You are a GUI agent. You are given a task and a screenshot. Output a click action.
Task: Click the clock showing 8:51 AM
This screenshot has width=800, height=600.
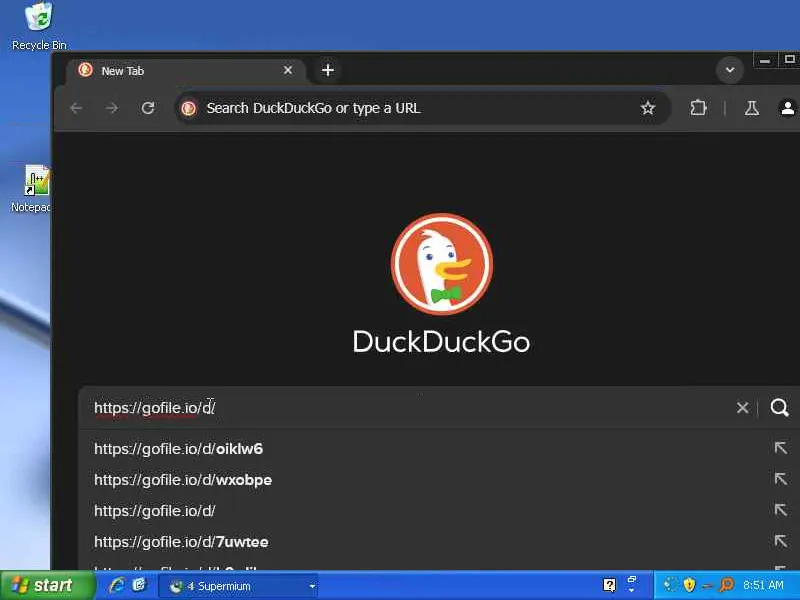tap(763, 585)
